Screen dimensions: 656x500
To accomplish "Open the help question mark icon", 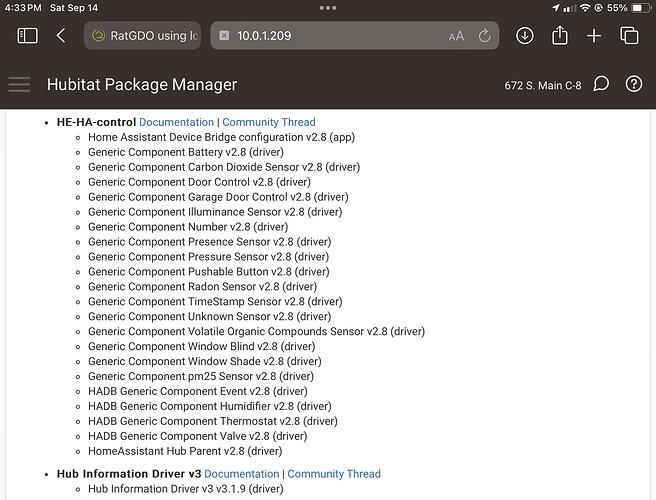I will [x=634, y=84].
